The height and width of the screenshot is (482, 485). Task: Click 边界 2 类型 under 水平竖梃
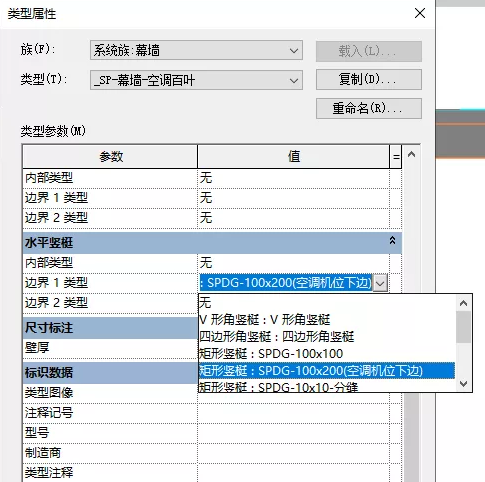pos(110,303)
